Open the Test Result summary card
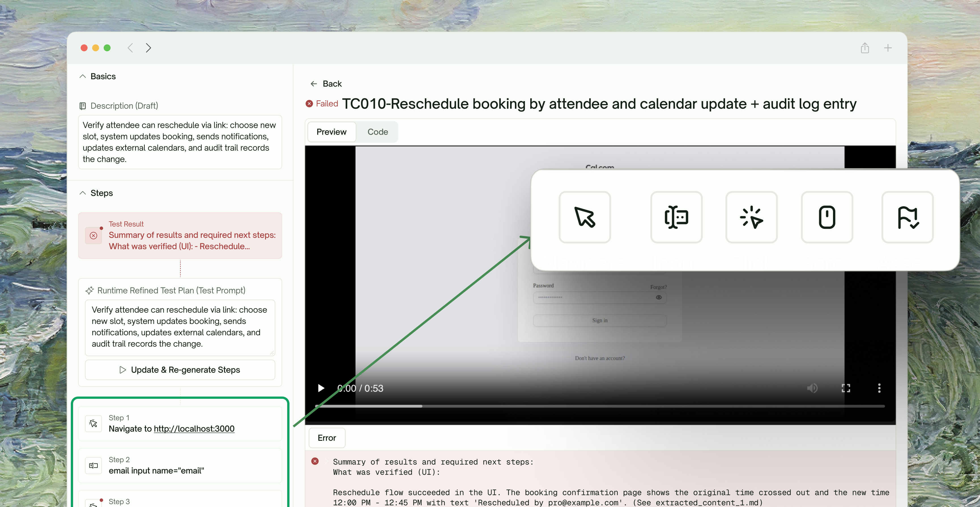The height and width of the screenshot is (507, 980). (180, 235)
